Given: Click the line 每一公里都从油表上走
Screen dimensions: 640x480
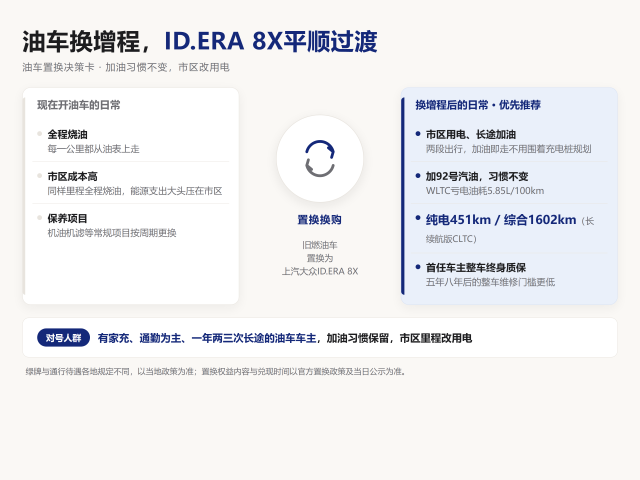Looking at the screenshot, I should coord(93,149).
